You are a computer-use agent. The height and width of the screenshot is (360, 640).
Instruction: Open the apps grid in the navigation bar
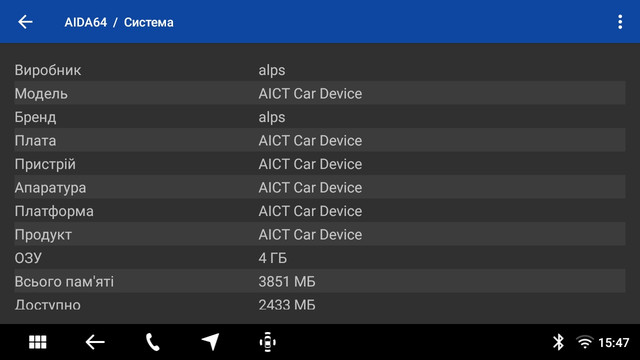(38, 342)
